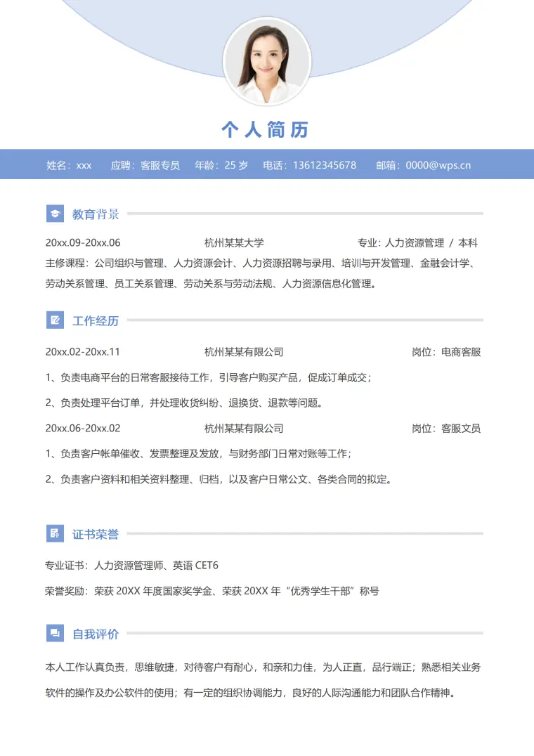534x756 pixels.
Task: Click 年龄: 25 岁 in the banner
Action: coord(221,165)
